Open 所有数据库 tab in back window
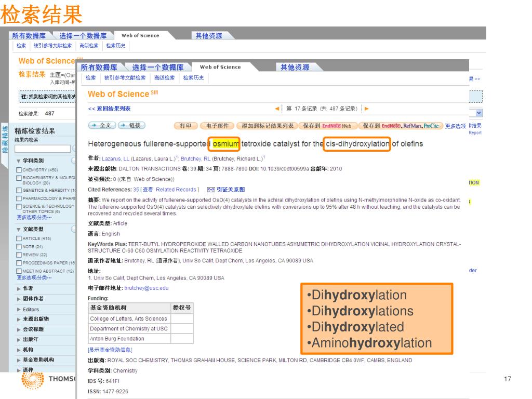The image size is (532, 399). (29, 36)
